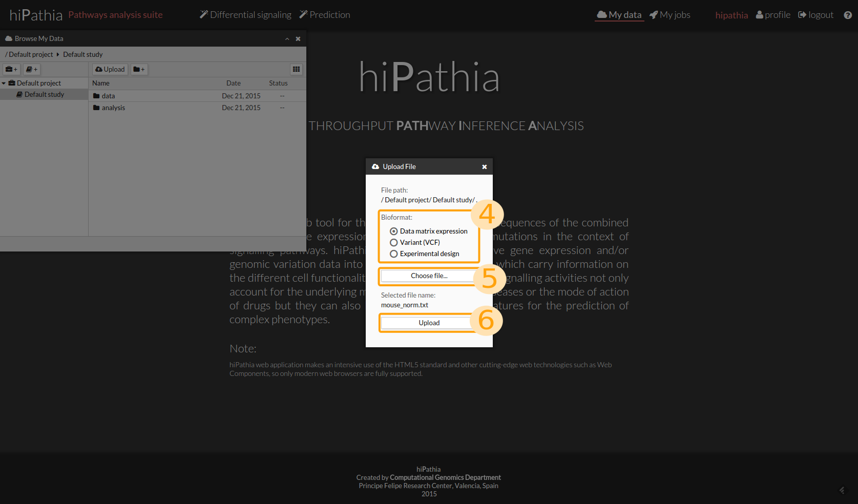Select Default study in project tree
This screenshot has height=504, width=858.
pos(44,94)
